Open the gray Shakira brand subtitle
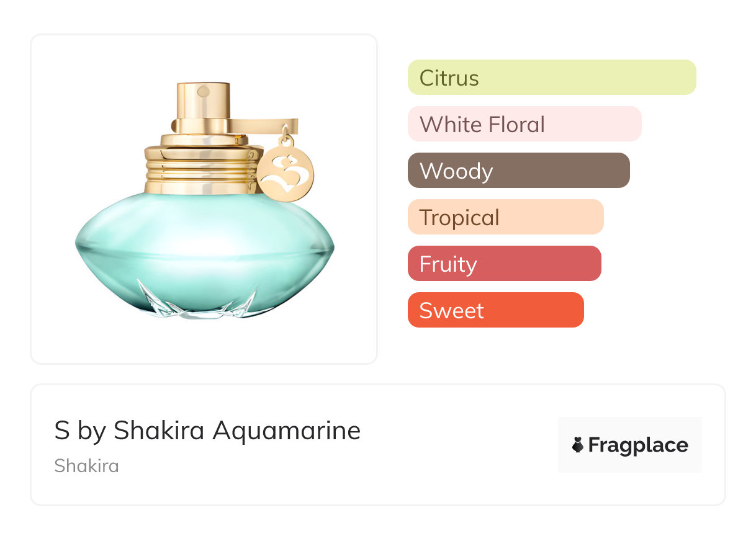 (86, 466)
